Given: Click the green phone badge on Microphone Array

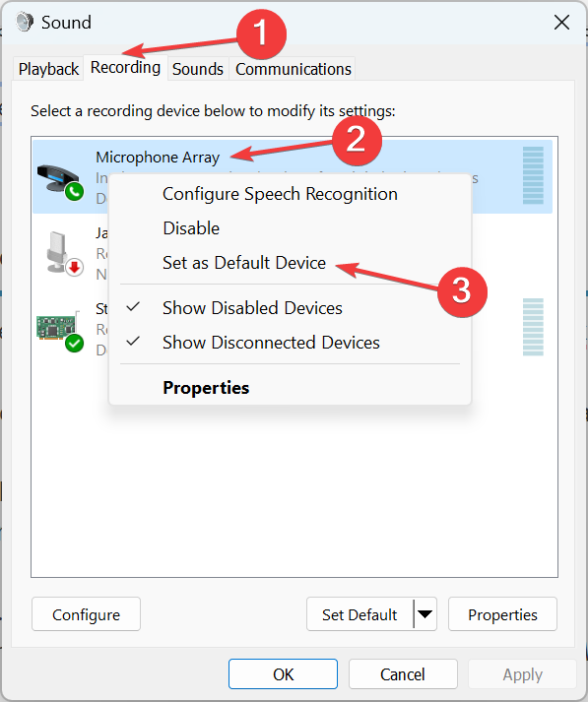Looking at the screenshot, I should click(x=74, y=192).
